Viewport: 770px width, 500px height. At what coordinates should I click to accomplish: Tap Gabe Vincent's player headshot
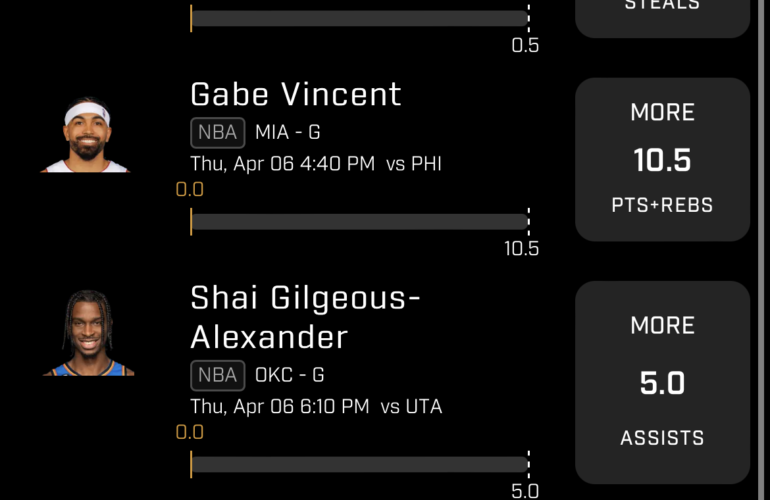pyautogui.click(x=85, y=137)
